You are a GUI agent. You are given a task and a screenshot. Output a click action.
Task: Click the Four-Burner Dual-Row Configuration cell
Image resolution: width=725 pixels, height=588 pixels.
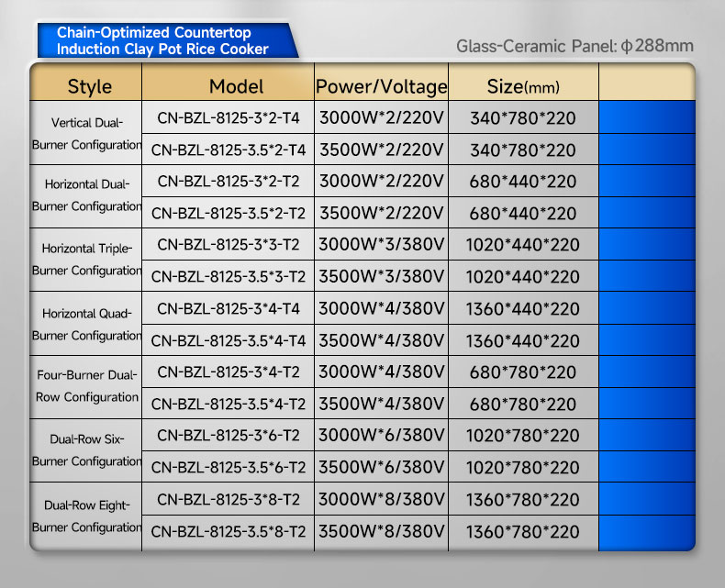[x=86, y=386]
